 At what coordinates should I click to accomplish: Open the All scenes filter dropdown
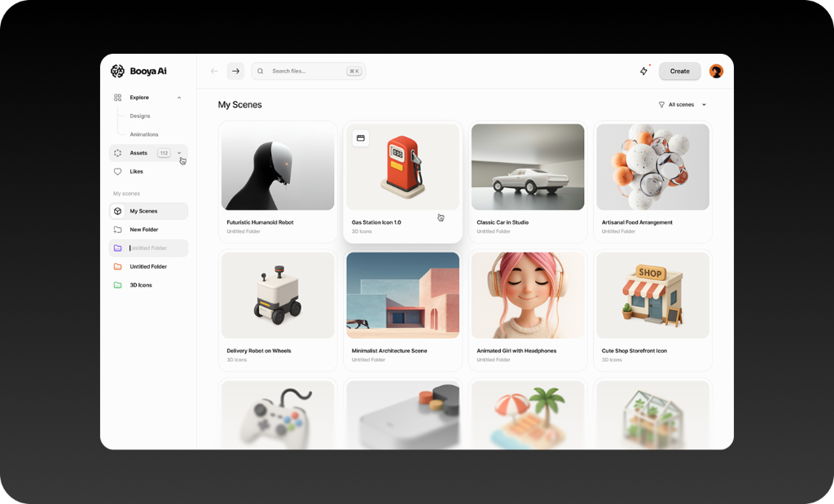point(683,105)
